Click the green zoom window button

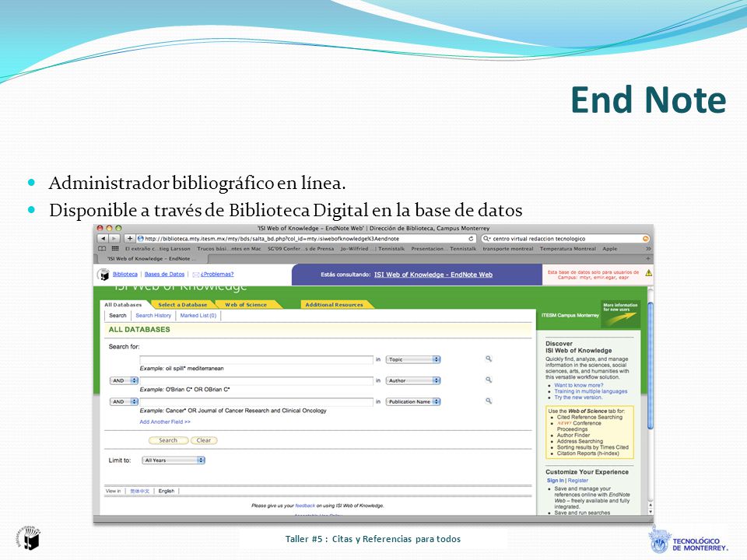(118, 228)
